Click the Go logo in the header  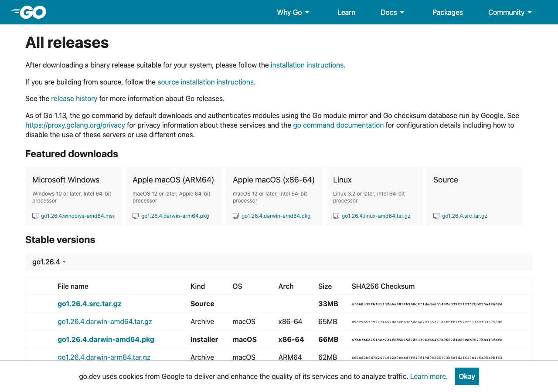(28, 12)
